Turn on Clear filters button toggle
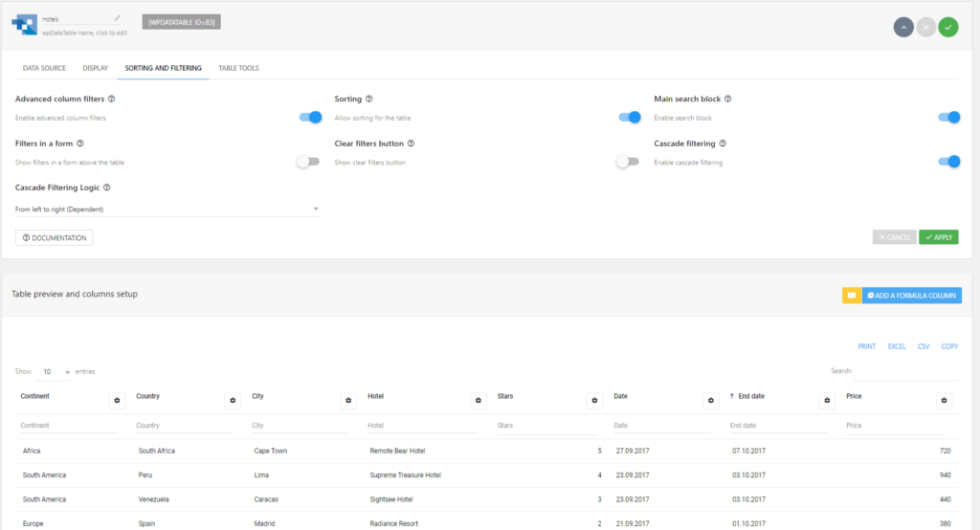980x530 pixels. 628,162
